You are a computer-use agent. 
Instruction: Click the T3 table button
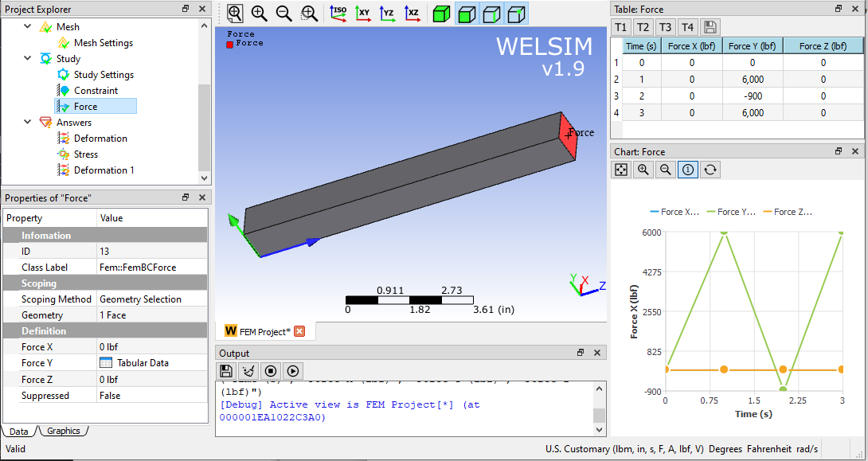666,27
